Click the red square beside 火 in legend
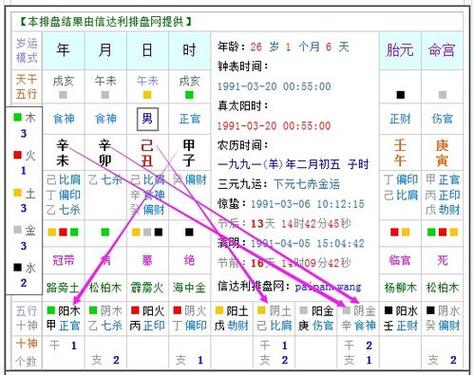Screen dimensions: 474x375 [x=17, y=155]
